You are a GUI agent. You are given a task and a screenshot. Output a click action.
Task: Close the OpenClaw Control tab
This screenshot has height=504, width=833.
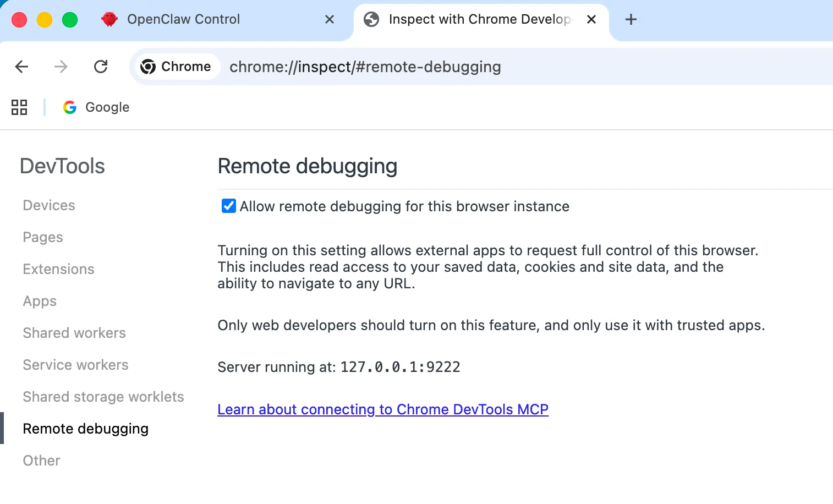[x=330, y=19]
